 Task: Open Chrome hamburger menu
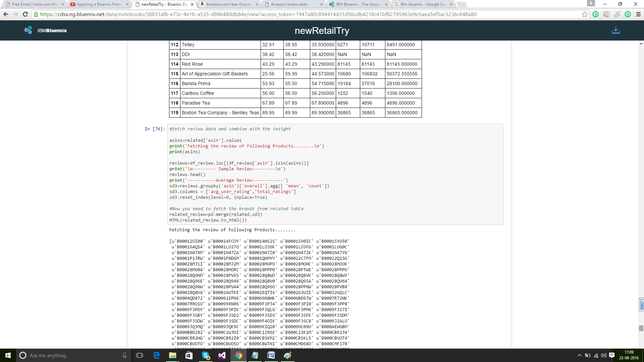pos(638,14)
